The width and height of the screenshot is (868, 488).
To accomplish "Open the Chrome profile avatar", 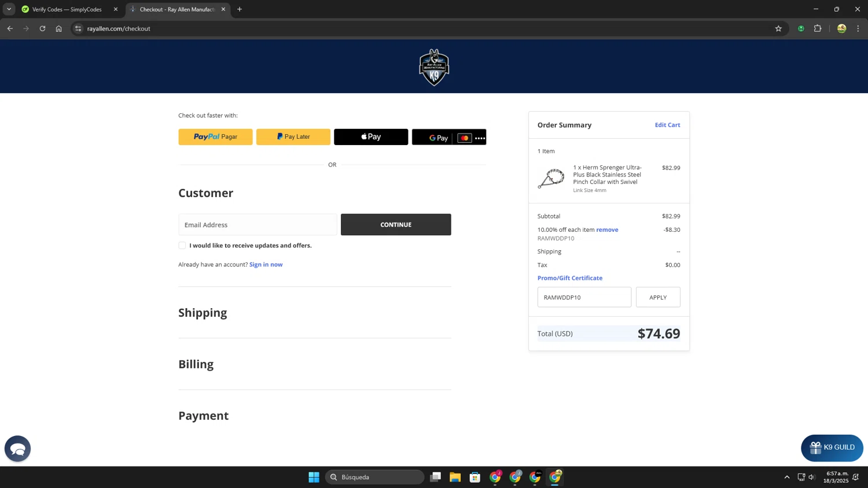I will 842,28.
